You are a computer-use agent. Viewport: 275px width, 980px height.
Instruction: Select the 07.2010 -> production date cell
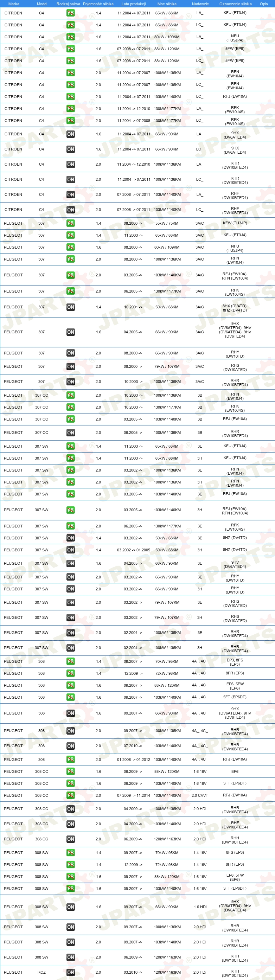(133, 746)
